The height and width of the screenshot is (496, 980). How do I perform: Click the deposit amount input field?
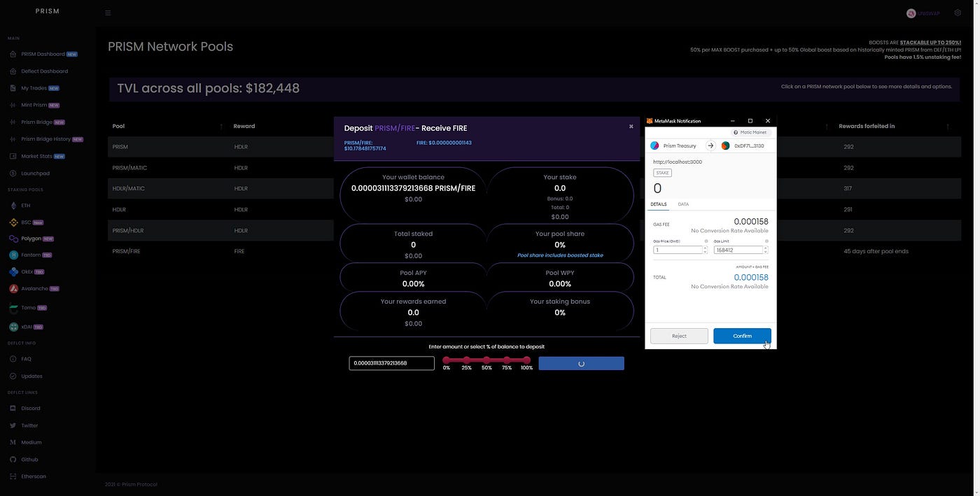(x=391, y=363)
